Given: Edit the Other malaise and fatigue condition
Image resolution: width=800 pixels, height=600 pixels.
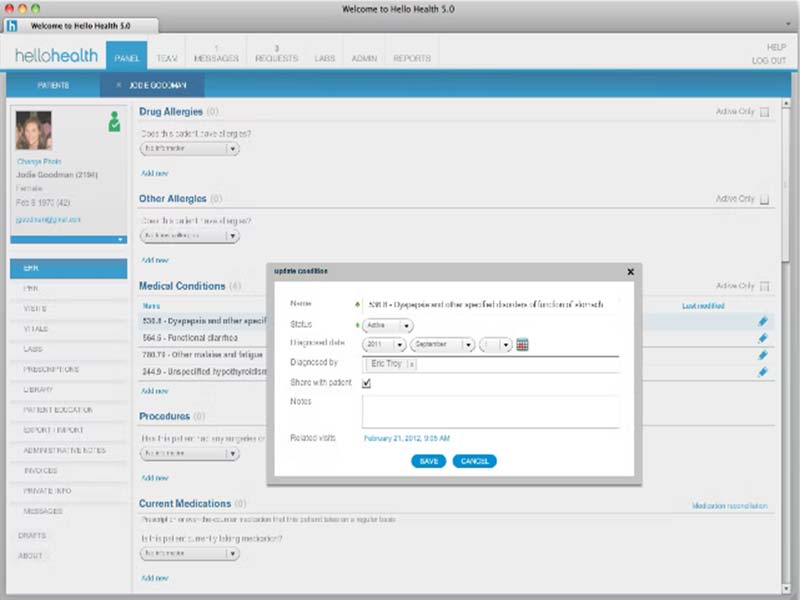Looking at the screenshot, I should click(x=762, y=355).
